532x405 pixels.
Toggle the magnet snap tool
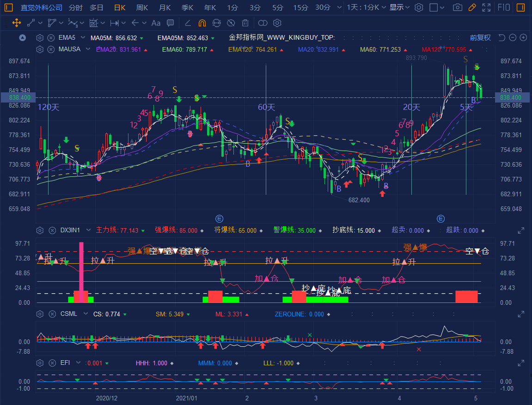pos(202,23)
